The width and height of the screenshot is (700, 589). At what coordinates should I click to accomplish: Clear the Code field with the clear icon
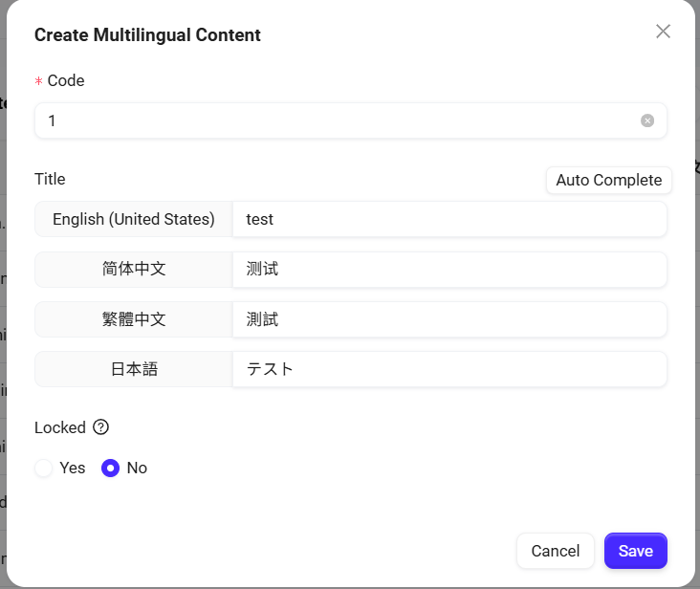[647, 120]
